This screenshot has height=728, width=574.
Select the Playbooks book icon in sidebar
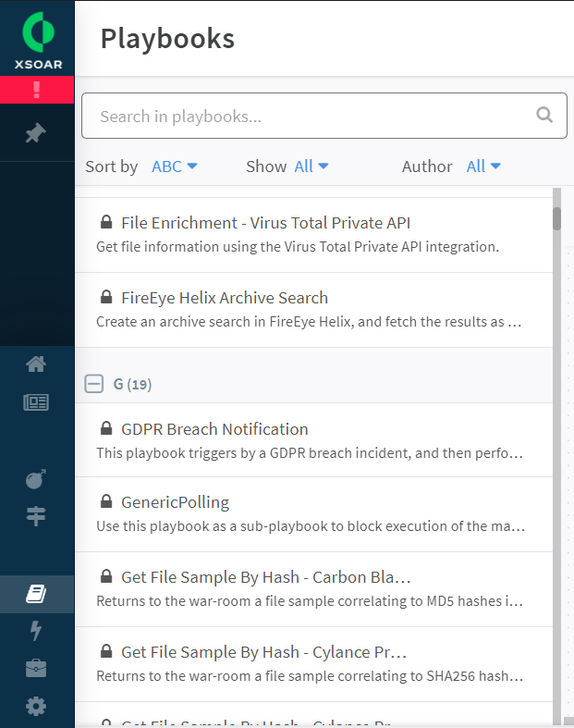coord(36,594)
